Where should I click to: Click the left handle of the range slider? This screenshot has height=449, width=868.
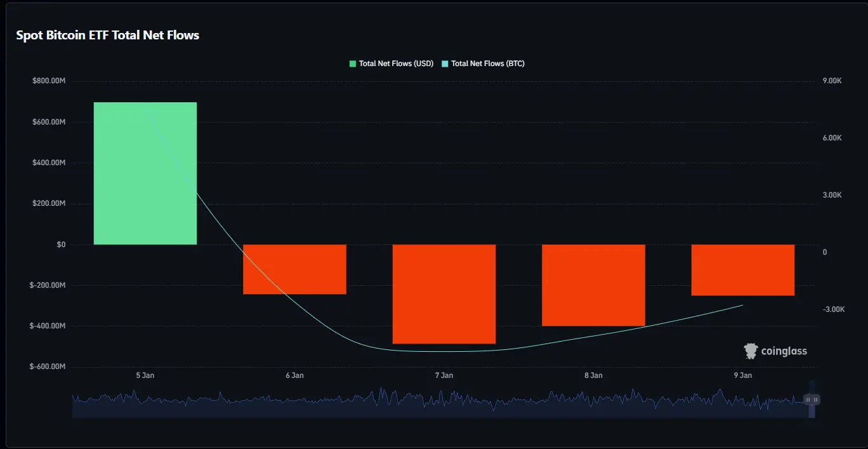coord(808,399)
